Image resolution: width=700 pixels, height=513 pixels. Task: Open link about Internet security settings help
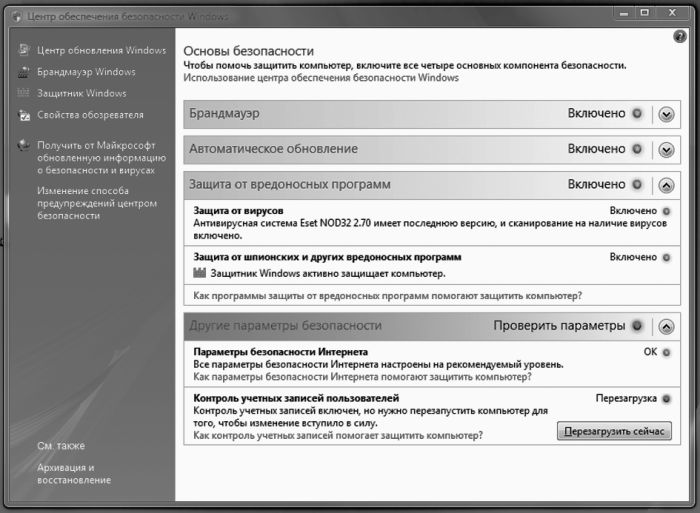coord(361,378)
